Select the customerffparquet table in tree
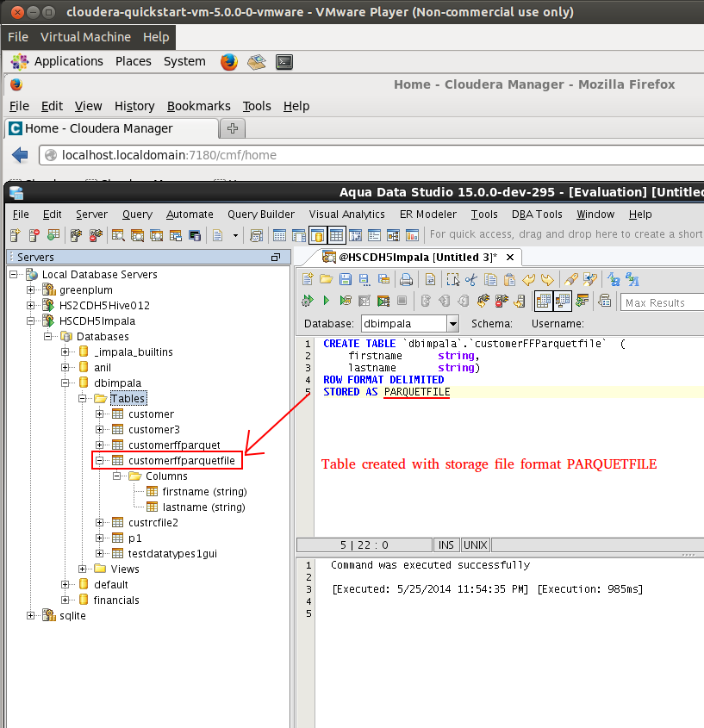704x728 pixels. click(x=174, y=445)
